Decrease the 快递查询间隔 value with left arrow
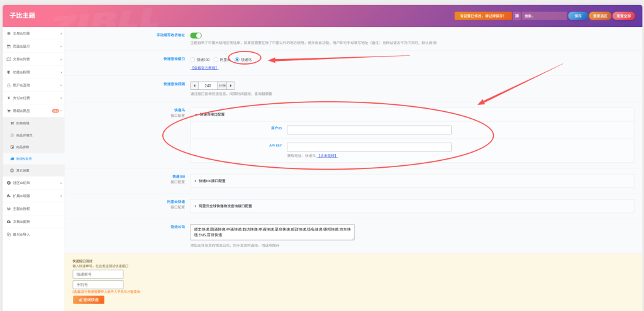This screenshot has width=644, height=311. [x=194, y=85]
